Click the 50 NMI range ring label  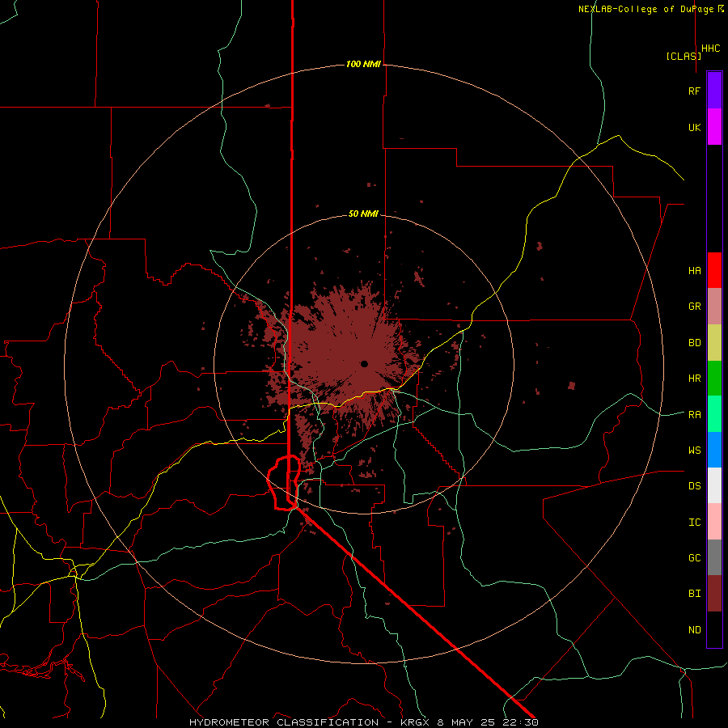tap(363, 214)
